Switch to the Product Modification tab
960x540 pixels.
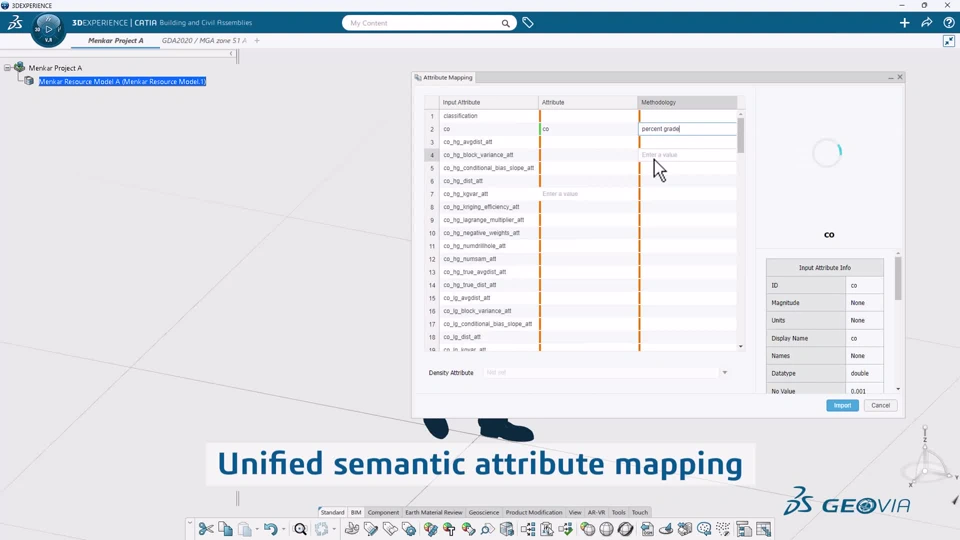click(534, 512)
